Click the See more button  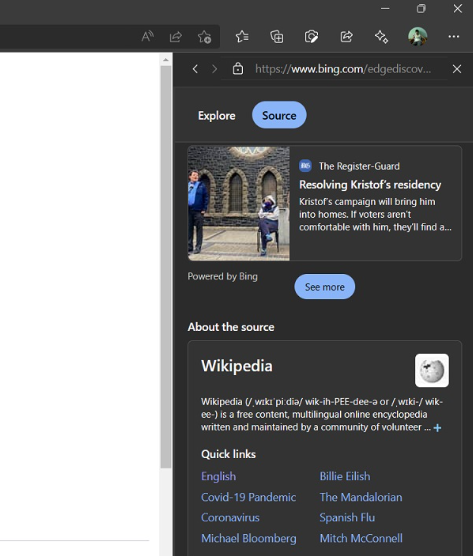[324, 287]
